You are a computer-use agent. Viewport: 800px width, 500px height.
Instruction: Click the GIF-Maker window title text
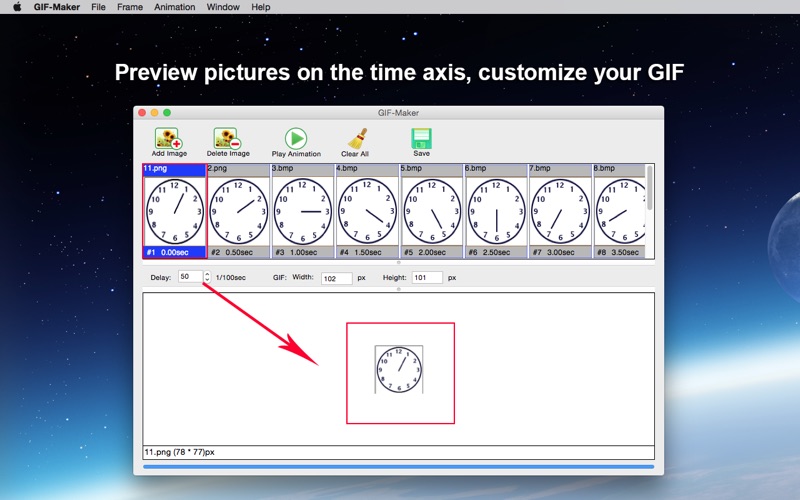[x=398, y=113]
